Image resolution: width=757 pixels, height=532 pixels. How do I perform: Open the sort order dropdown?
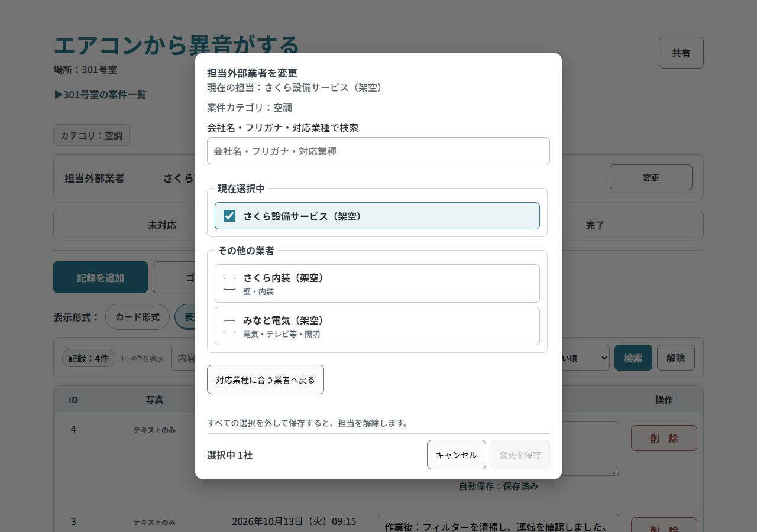[585, 358]
